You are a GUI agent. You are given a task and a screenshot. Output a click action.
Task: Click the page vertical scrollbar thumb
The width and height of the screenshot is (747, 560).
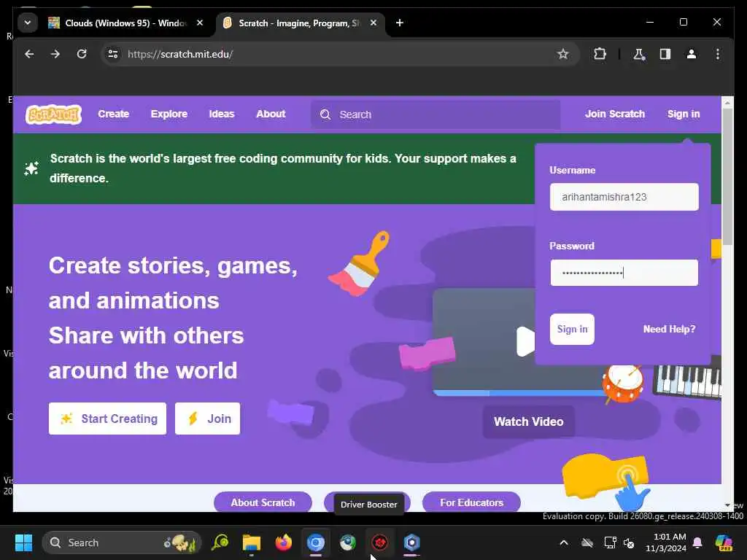pos(727,176)
